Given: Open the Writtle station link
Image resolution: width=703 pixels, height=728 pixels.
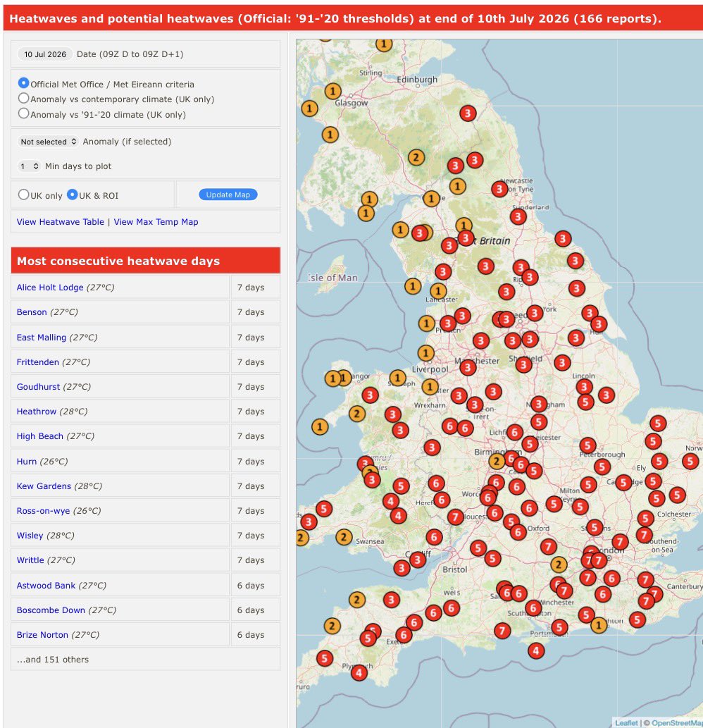Looking at the screenshot, I should (x=30, y=560).
